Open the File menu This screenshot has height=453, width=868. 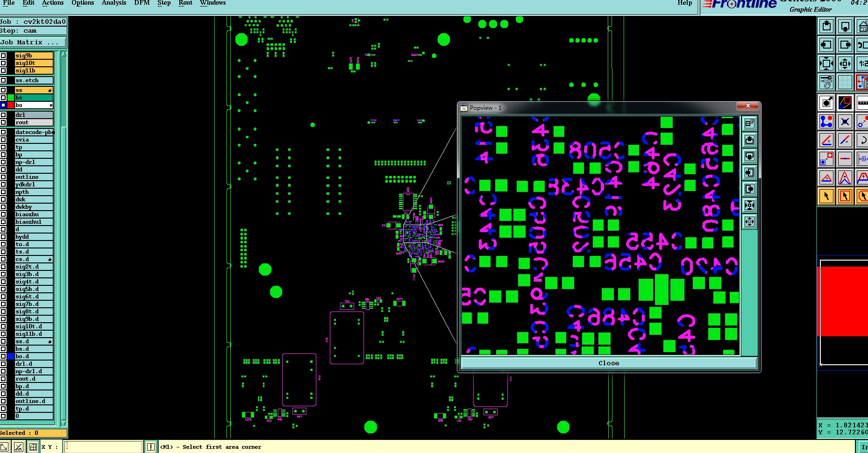tap(9, 3)
